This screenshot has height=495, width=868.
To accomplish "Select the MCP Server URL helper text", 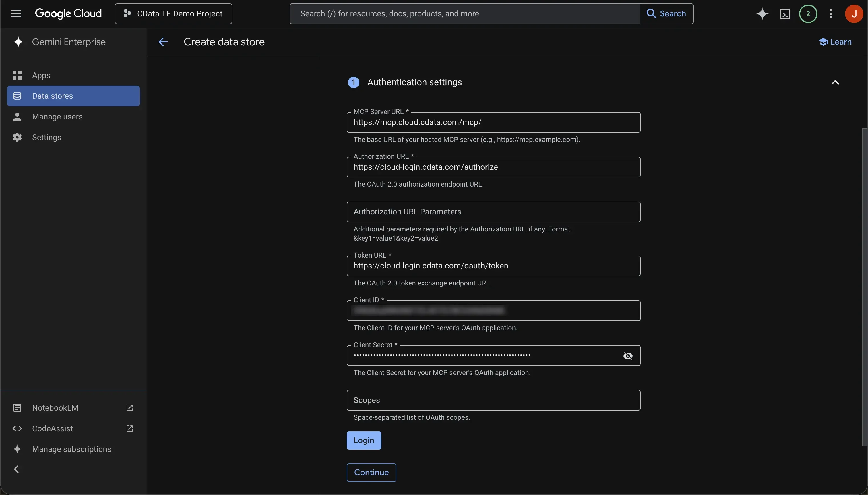I will click(x=467, y=139).
